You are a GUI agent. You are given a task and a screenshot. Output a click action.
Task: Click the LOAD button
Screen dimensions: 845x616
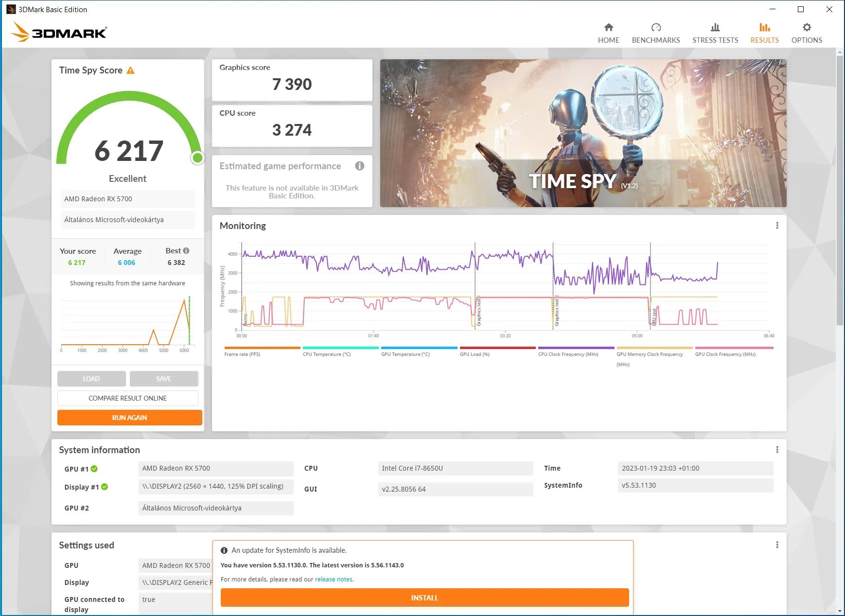91,379
